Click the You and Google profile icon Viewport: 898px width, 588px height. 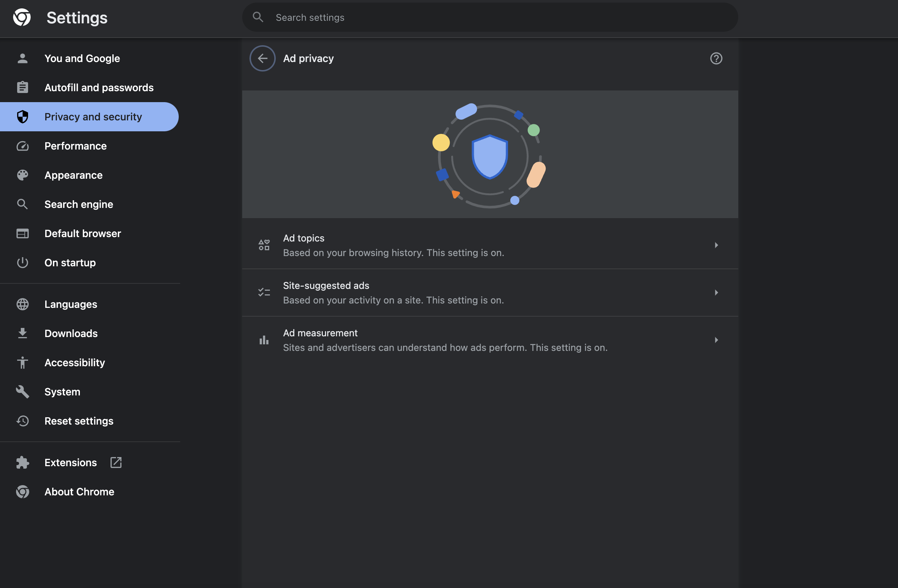[x=22, y=58]
